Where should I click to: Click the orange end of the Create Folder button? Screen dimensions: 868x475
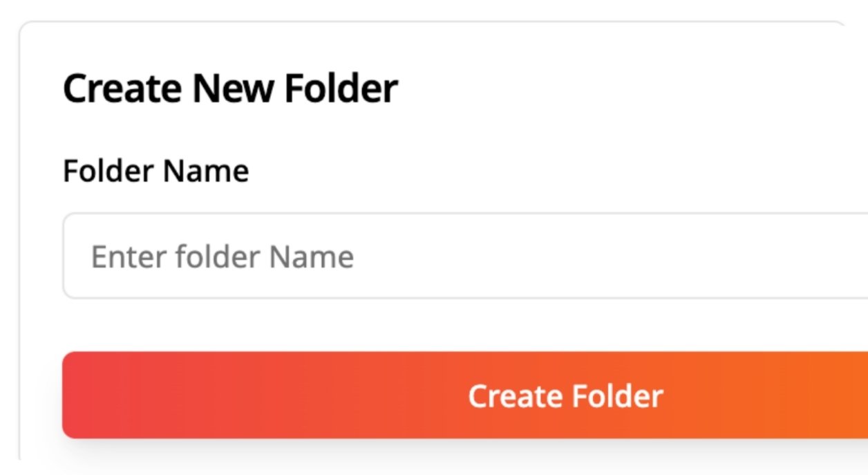coord(829,395)
